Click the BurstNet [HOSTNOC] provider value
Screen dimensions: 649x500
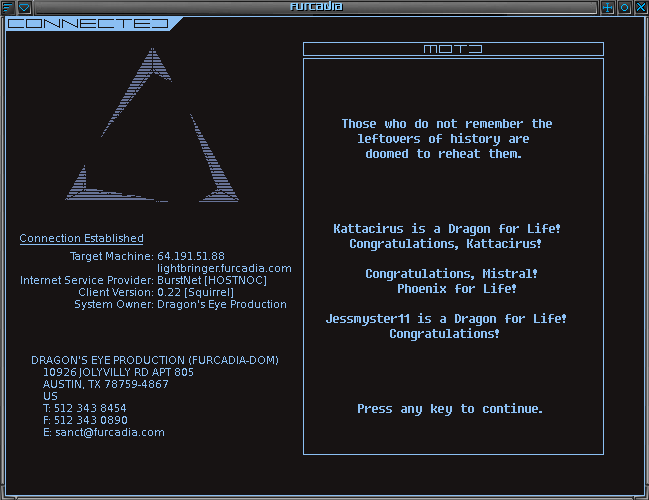(212, 280)
